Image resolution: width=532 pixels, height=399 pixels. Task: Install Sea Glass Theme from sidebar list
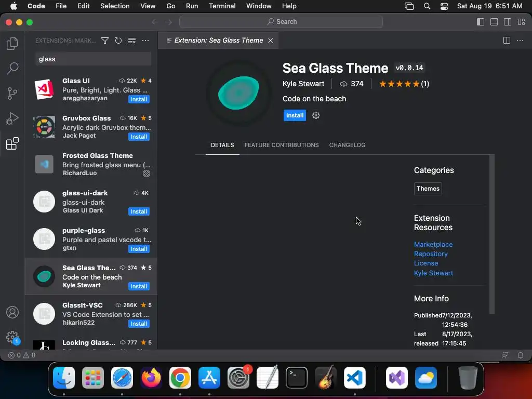tap(139, 286)
